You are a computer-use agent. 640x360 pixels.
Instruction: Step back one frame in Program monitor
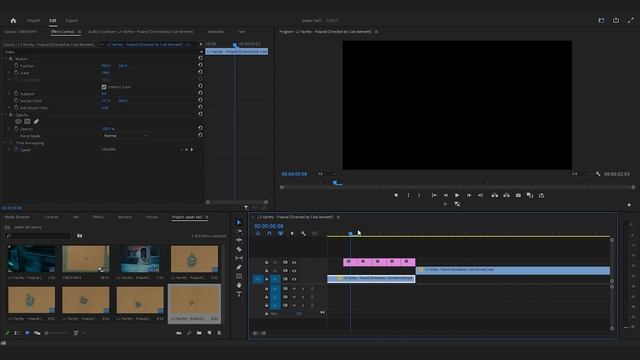point(446,196)
